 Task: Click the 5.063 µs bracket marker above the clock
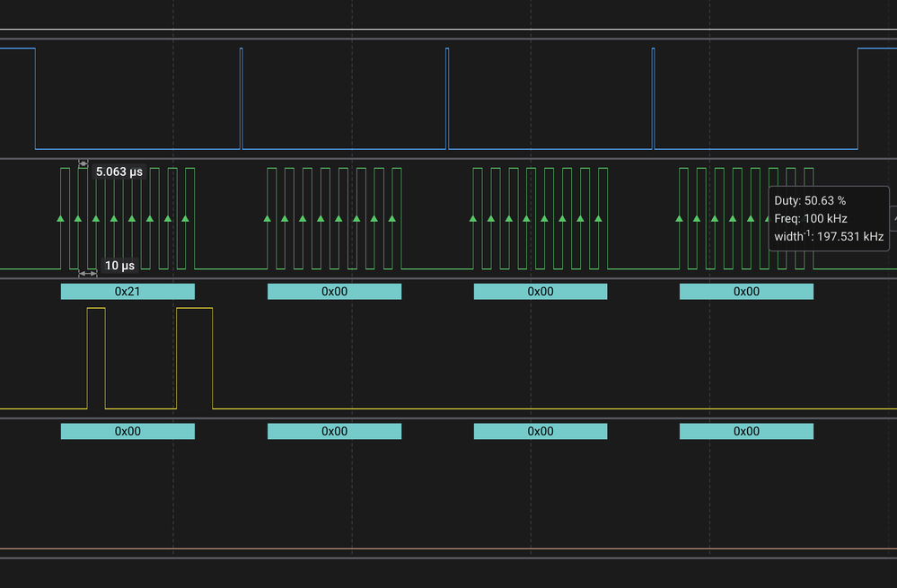pyautogui.click(x=83, y=163)
